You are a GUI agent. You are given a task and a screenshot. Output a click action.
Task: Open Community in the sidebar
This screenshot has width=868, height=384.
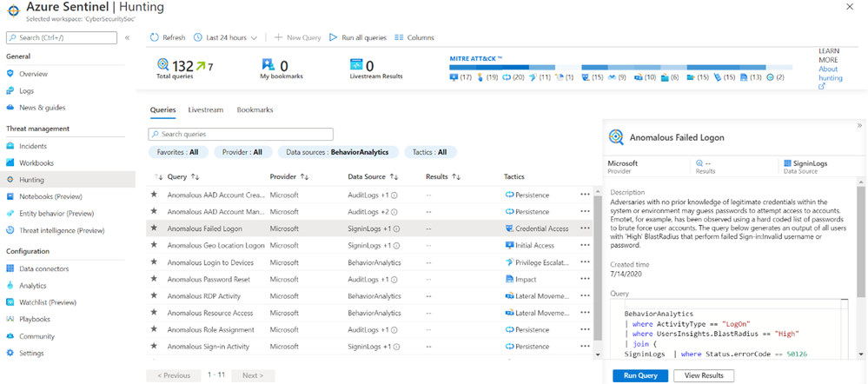pyautogui.click(x=36, y=336)
